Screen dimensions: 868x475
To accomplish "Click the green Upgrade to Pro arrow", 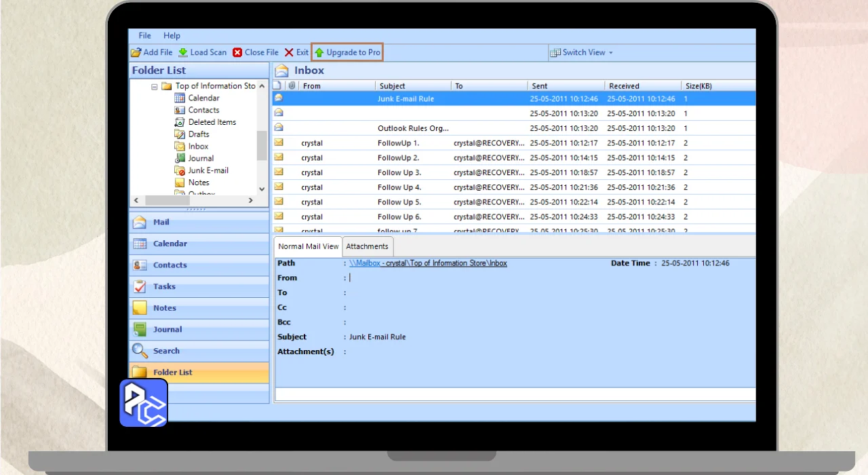I will click(319, 52).
